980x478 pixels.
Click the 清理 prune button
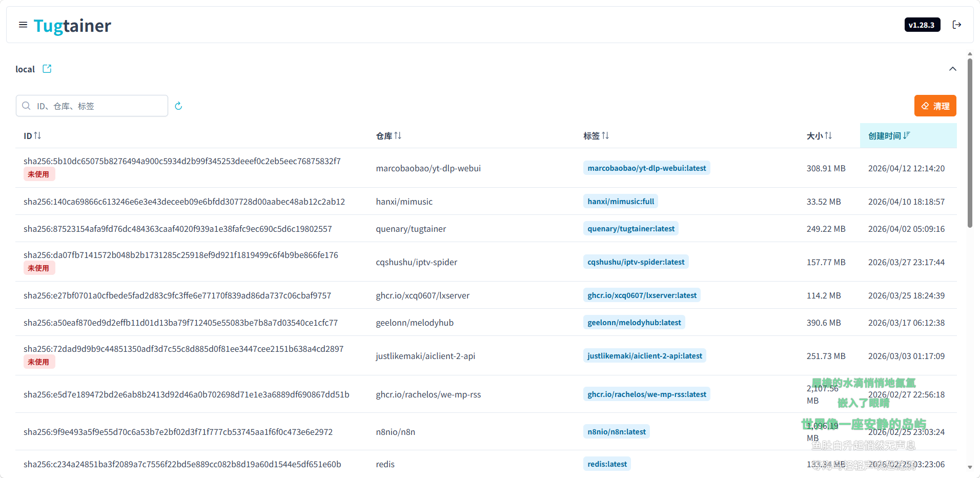pos(935,106)
